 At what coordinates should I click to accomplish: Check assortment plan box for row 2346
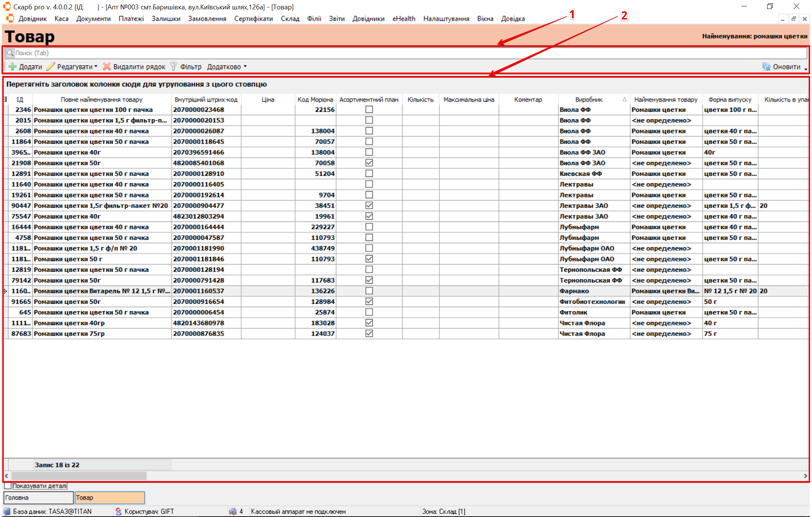click(x=369, y=110)
